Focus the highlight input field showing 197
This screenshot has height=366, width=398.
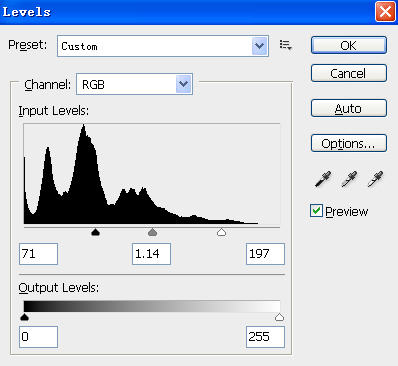tap(265, 254)
